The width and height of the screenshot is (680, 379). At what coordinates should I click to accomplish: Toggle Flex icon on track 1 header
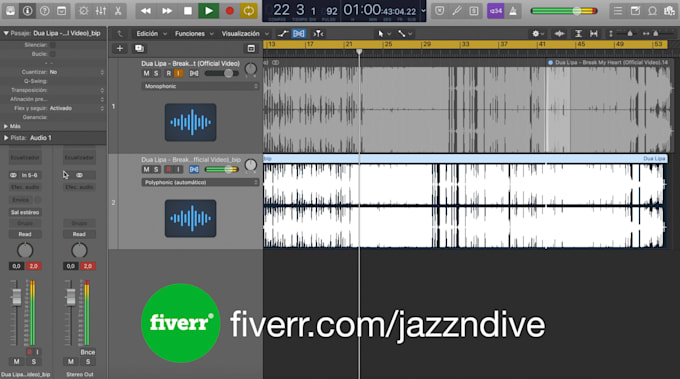tap(194, 73)
